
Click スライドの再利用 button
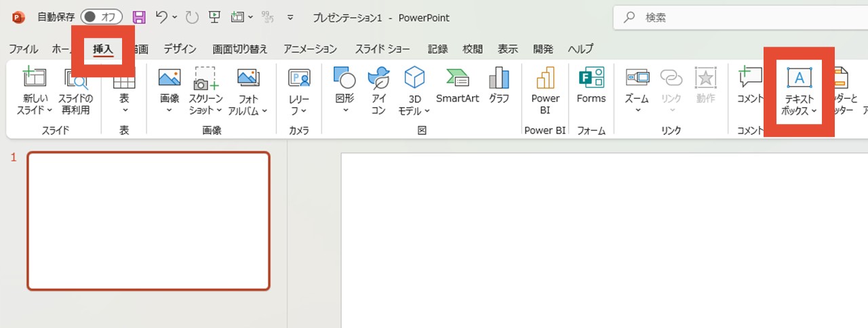tap(77, 91)
